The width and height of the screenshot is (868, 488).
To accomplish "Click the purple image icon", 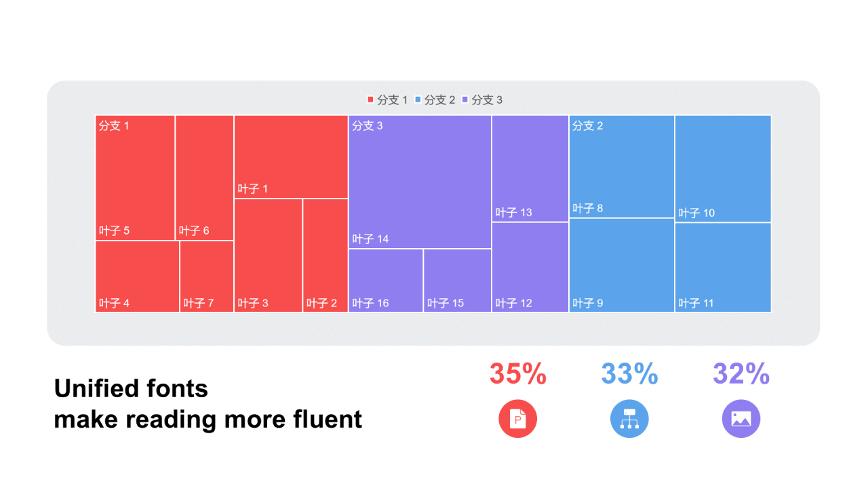I will pos(741,419).
